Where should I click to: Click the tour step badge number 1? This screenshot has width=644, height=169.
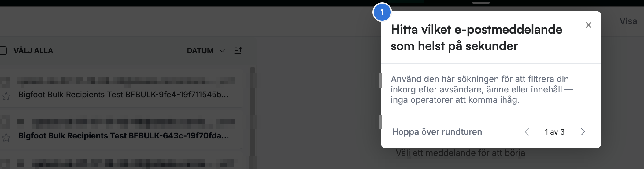382,12
